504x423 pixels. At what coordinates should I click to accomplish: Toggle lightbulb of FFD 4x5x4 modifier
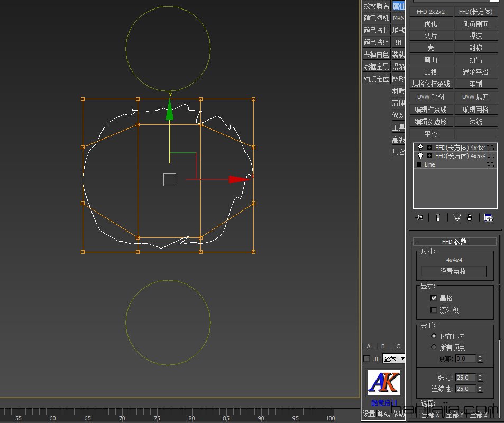pos(420,156)
